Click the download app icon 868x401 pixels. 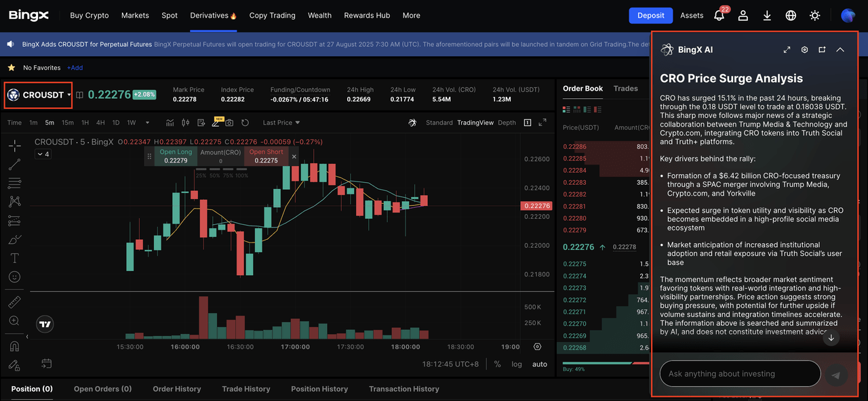point(767,16)
